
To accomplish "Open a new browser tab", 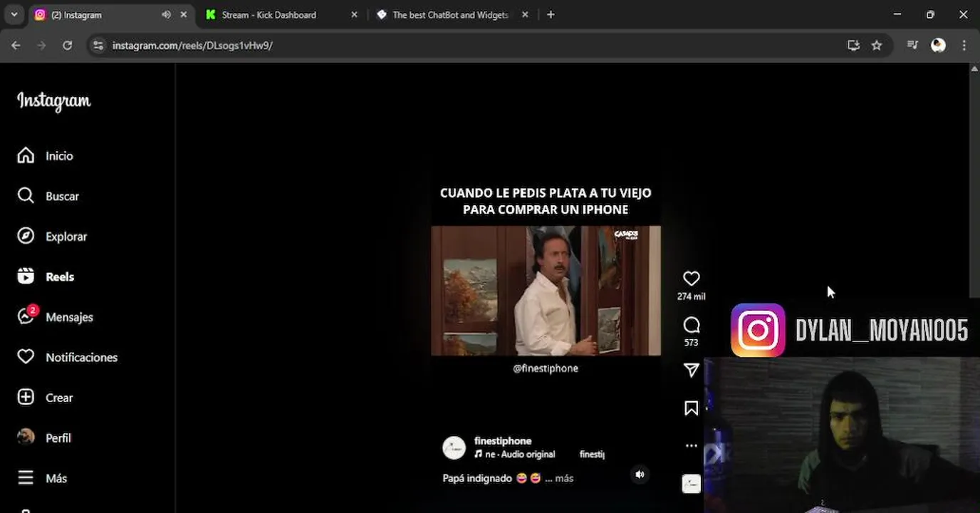I will [x=551, y=15].
